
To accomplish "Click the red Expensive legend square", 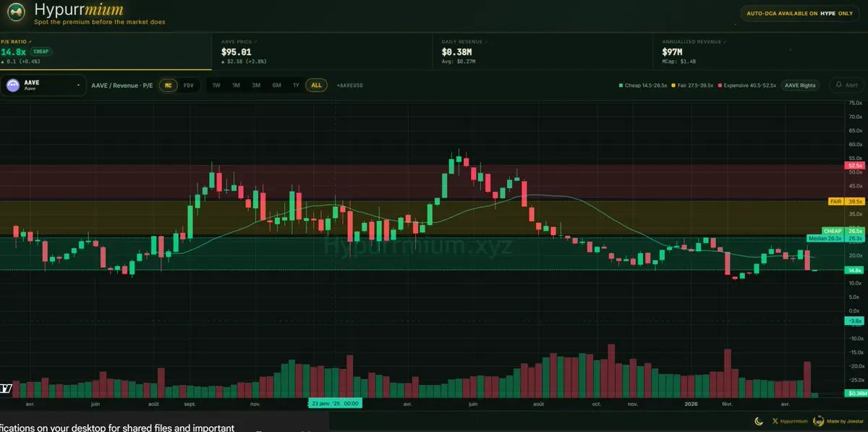I will pyautogui.click(x=720, y=85).
